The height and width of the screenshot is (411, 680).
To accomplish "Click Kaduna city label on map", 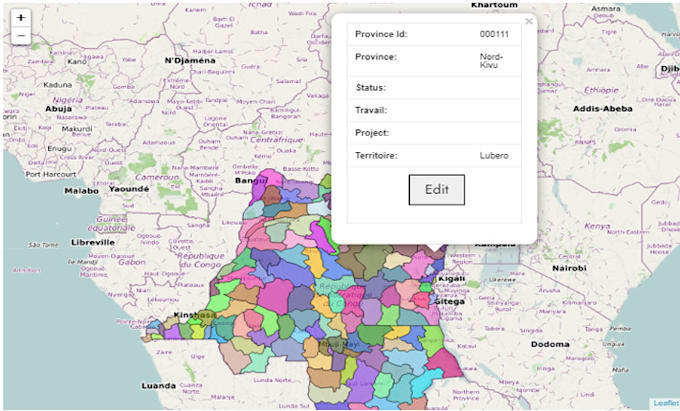I will click(x=58, y=85).
